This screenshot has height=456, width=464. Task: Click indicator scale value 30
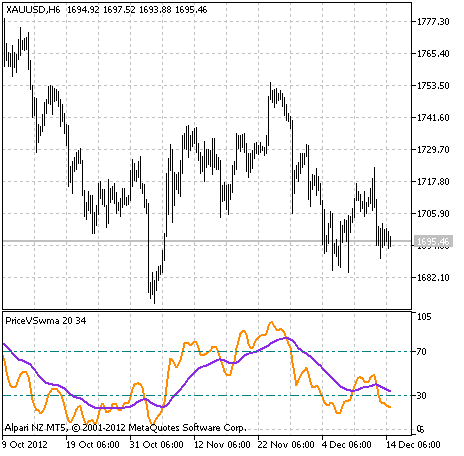422,396
